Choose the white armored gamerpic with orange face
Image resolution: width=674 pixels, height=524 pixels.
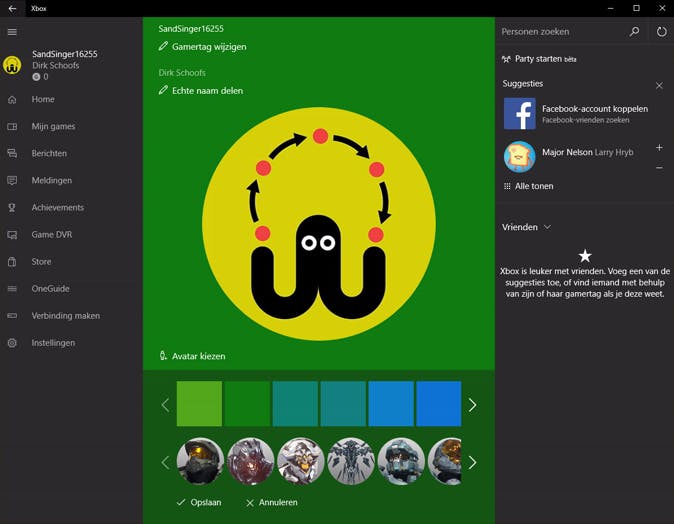pos(301,461)
